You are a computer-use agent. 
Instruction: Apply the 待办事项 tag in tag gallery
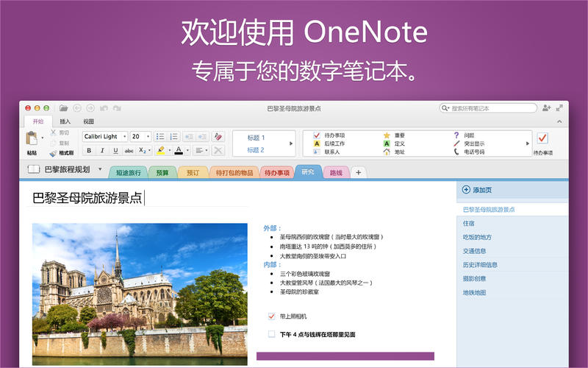(x=329, y=135)
